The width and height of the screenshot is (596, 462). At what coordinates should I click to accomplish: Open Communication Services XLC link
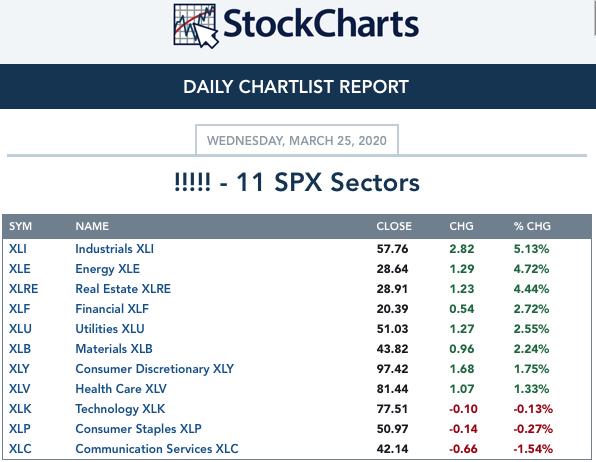tap(157, 449)
